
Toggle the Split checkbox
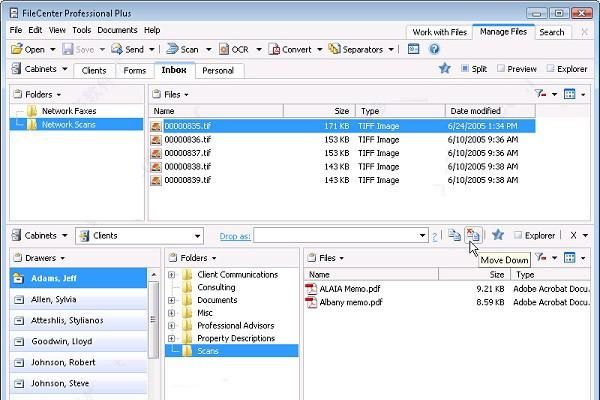[x=465, y=69]
